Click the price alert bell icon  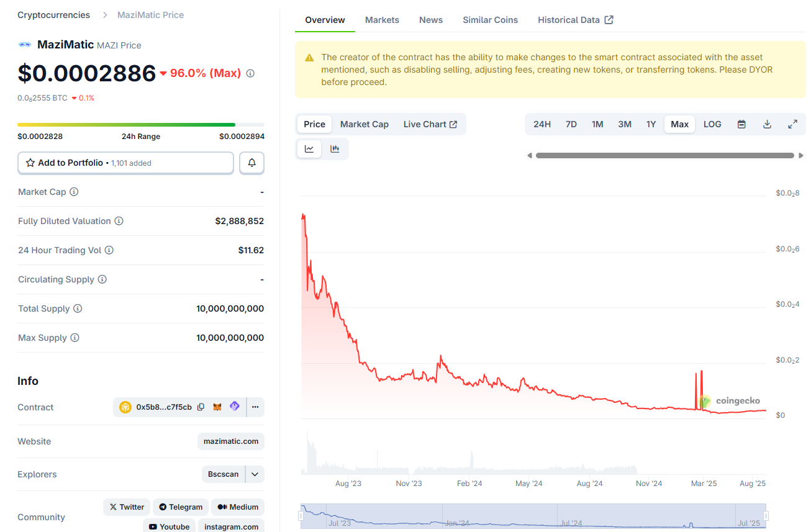coord(251,163)
